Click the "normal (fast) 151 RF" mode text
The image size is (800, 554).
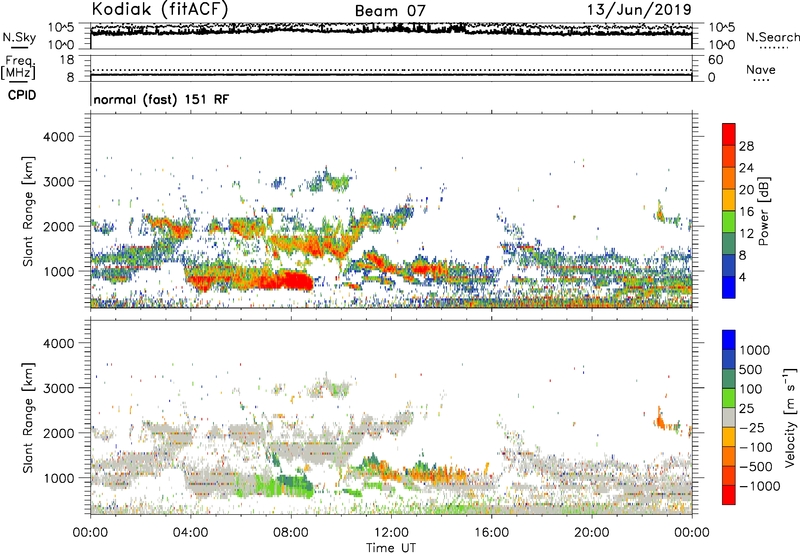pyautogui.click(x=161, y=100)
